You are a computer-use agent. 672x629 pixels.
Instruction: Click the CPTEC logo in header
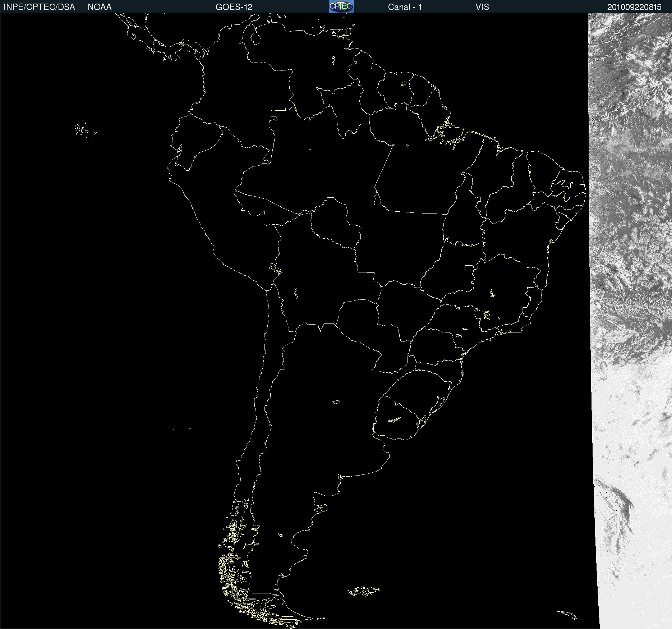(x=341, y=6)
